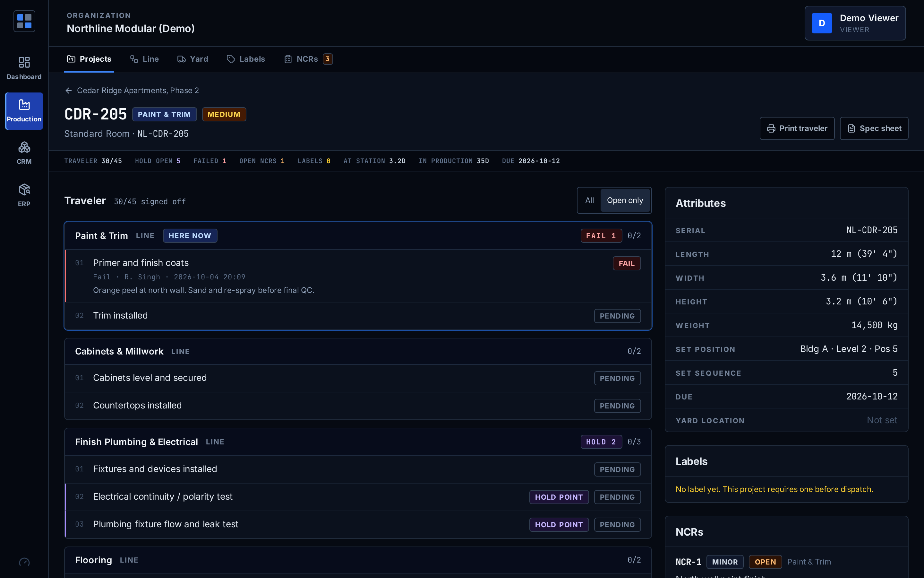Open the Demo Viewer account menu
Screen dimensions: 924x578
pos(855,23)
